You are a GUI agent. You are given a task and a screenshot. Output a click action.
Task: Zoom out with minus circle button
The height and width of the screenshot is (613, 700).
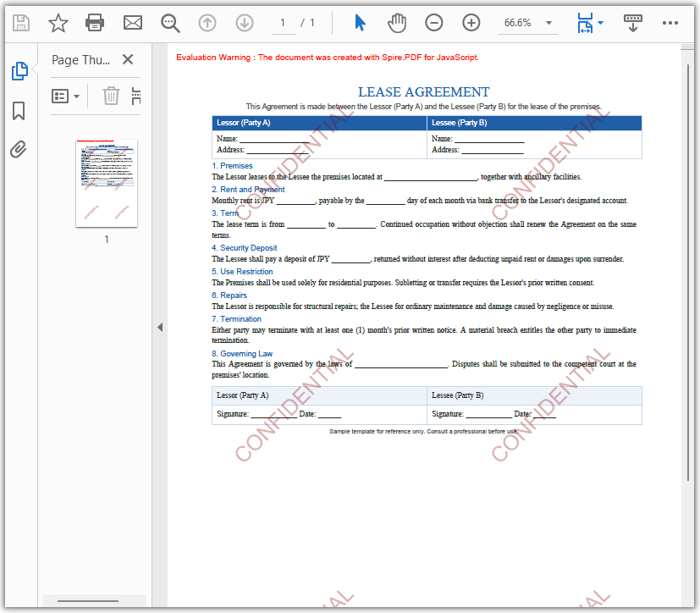coord(434,22)
